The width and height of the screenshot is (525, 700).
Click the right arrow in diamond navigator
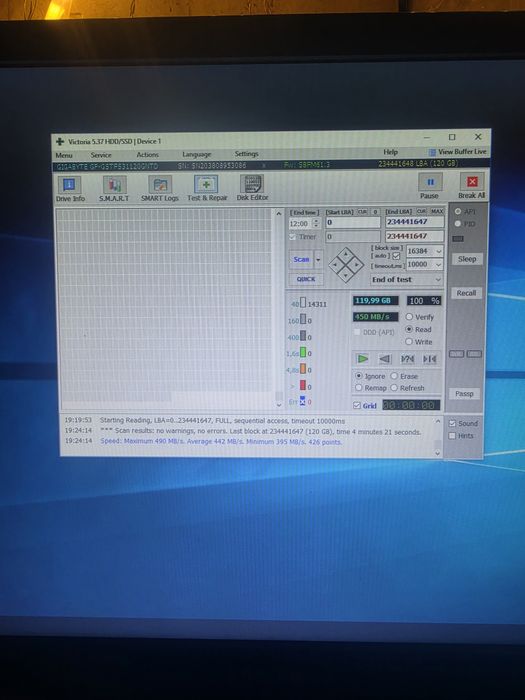356,265
